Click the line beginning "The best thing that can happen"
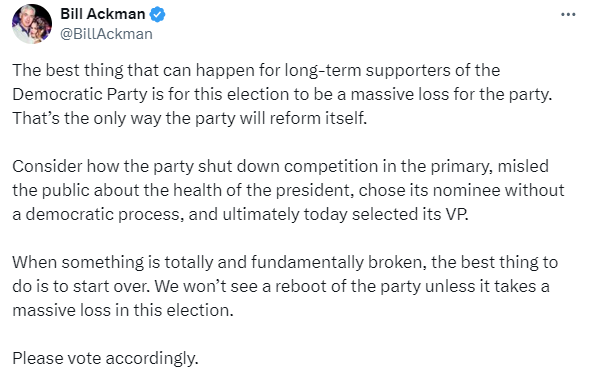Viewport: 592px width, 373px height. pyautogui.click(x=256, y=71)
